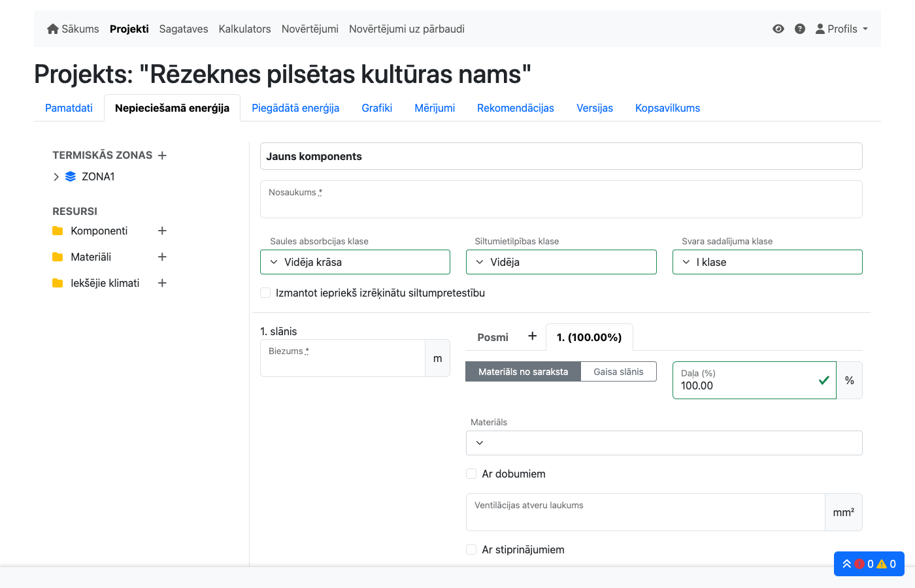Expand the ZONA1 tree node

click(x=56, y=176)
